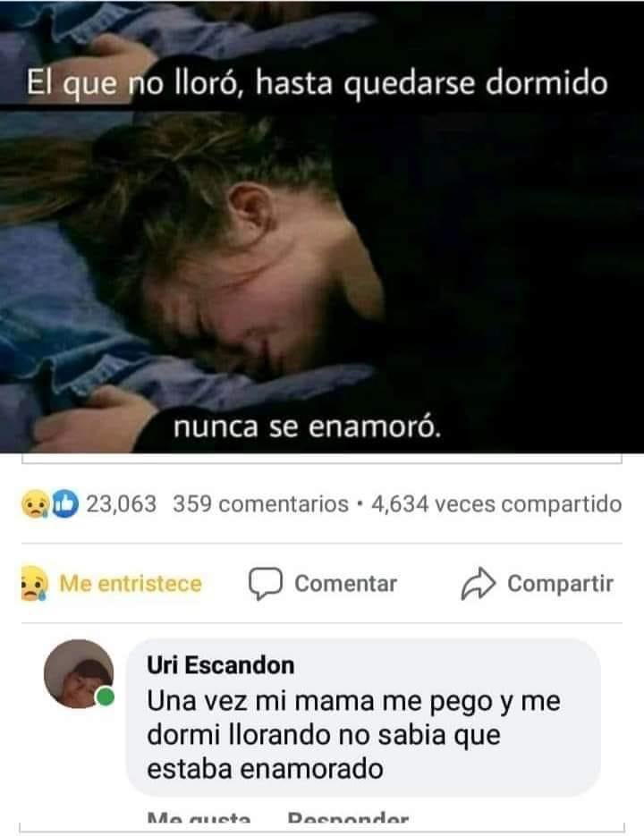Toggle the Me entristece reaction

pos(112,583)
